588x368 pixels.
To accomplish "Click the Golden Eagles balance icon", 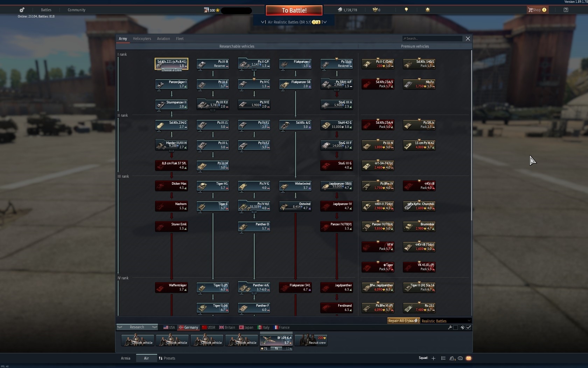I will [375, 10].
